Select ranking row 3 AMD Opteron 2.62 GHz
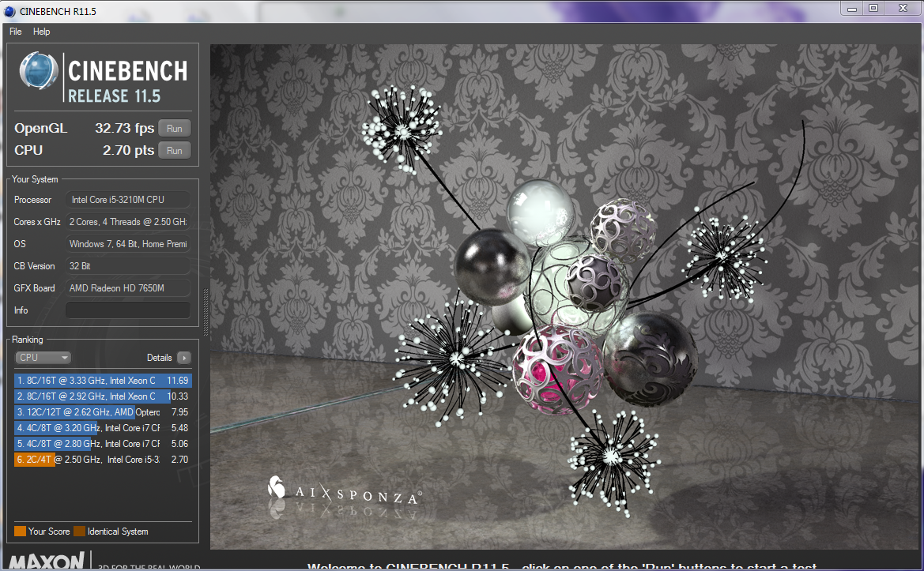The image size is (924, 571). pos(103,412)
